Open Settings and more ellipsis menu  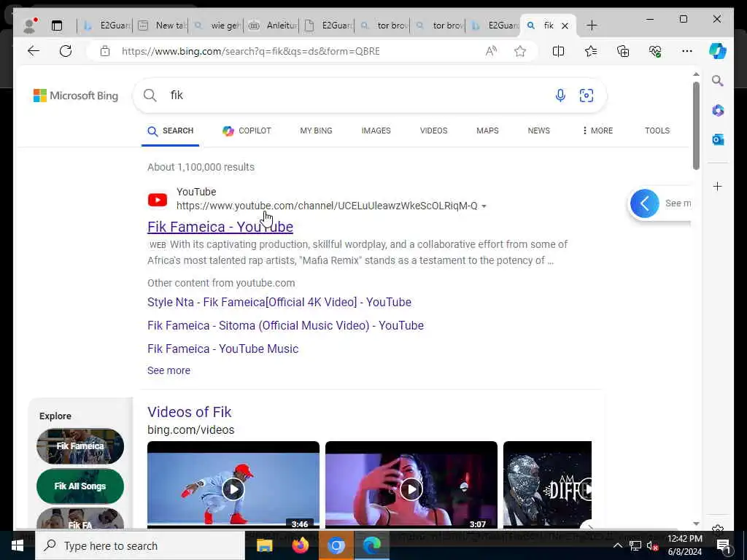pyautogui.click(x=687, y=51)
